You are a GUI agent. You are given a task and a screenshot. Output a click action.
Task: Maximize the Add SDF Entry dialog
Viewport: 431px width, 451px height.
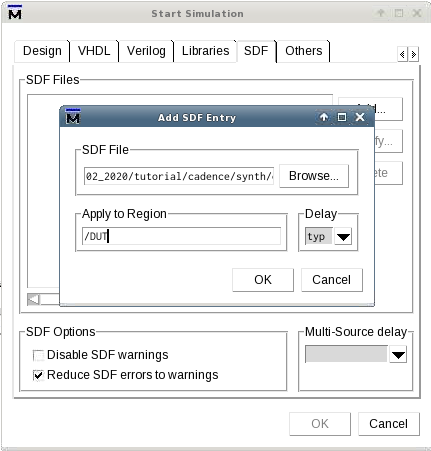coord(342,117)
